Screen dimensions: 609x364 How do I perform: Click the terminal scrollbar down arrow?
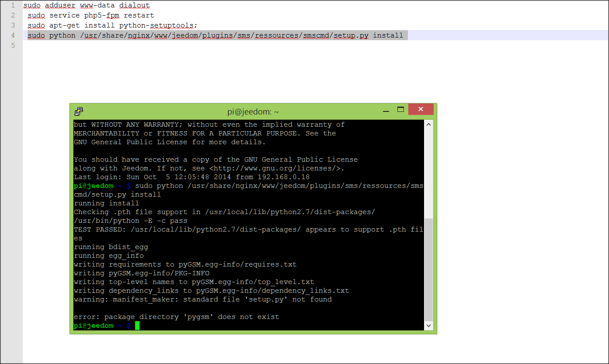click(428, 326)
